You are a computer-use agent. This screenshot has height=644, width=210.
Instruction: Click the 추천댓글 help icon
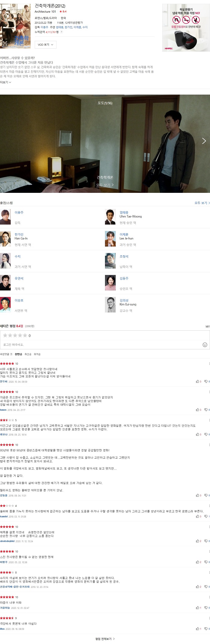tap(11, 354)
